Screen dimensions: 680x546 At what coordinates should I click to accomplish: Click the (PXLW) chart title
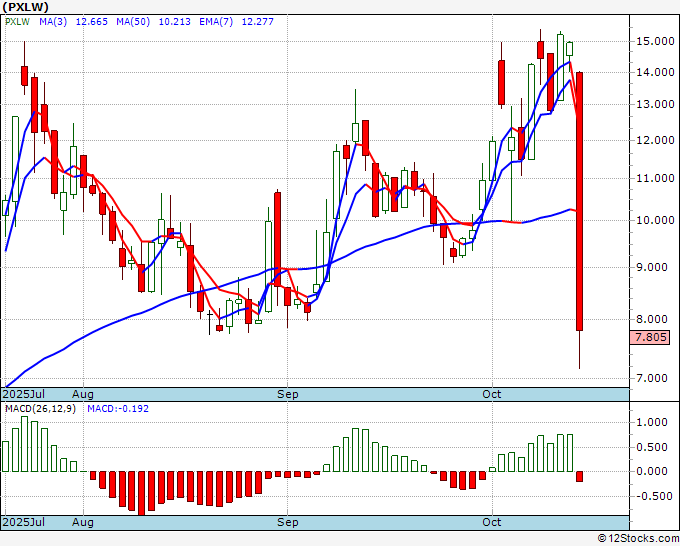[x=26, y=7]
